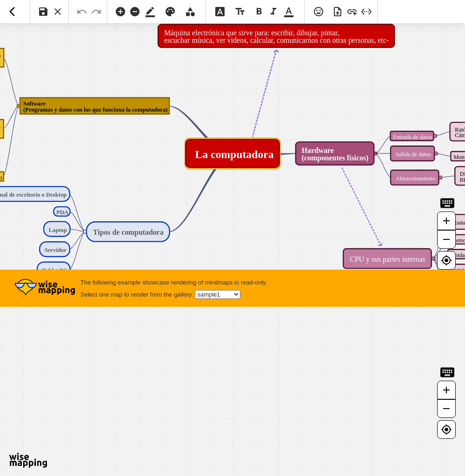Go back using the left chevron icon
This screenshot has width=465, height=476.
click(12, 12)
